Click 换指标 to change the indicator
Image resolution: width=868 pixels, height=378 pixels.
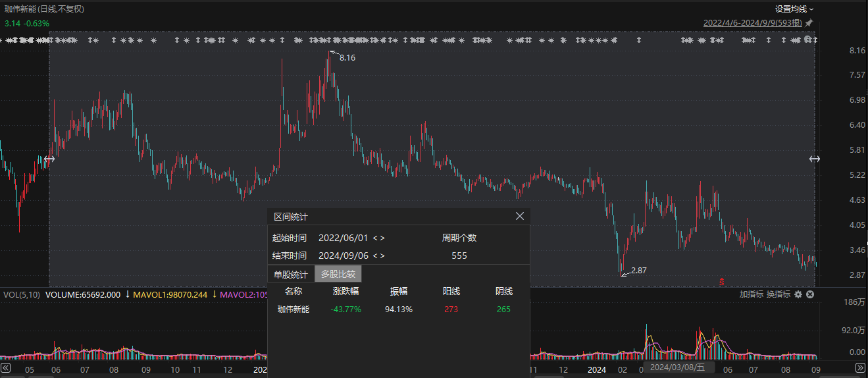tap(778, 294)
